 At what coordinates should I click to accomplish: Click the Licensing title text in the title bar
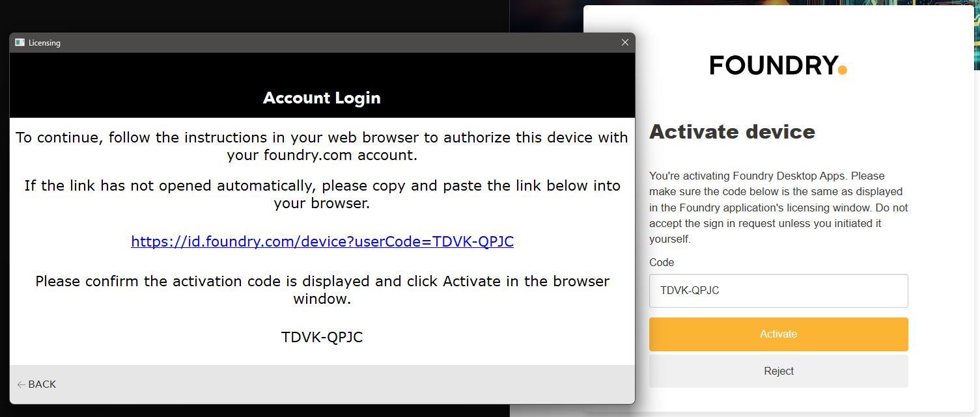tap(44, 43)
